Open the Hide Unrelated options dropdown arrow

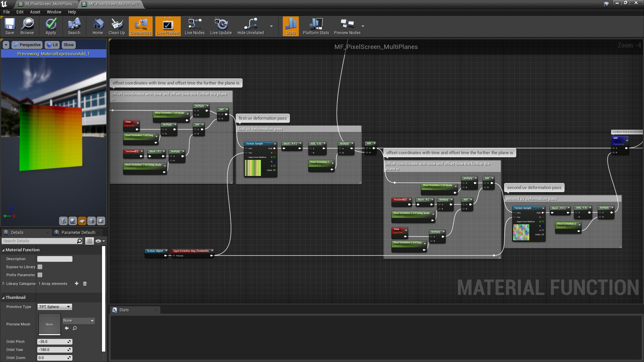pyautogui.click(x=271, y=26)
